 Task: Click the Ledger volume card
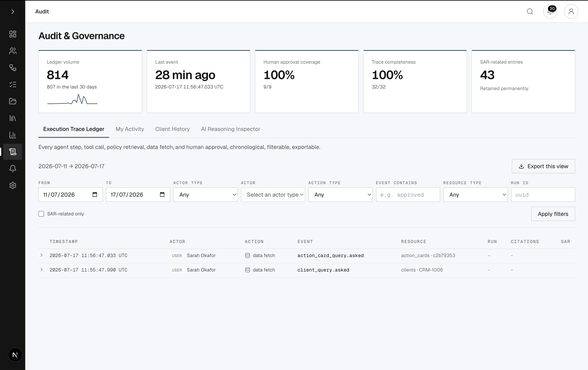pyautogui.click(x=90, y=81)
